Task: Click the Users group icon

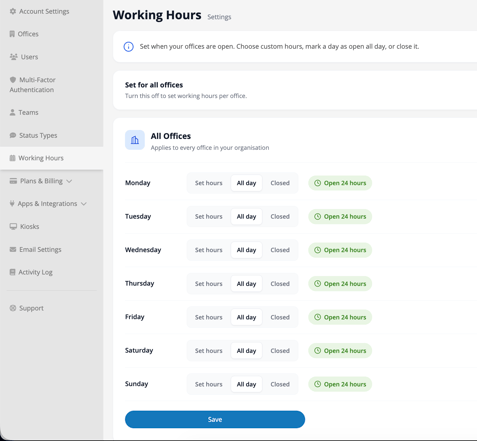Action: click(x=13, y=57)
